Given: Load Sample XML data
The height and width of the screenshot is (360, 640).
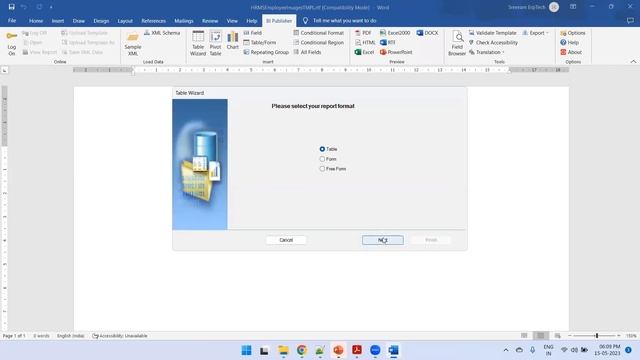Looking at the screenshot, I should coord(133,44).
